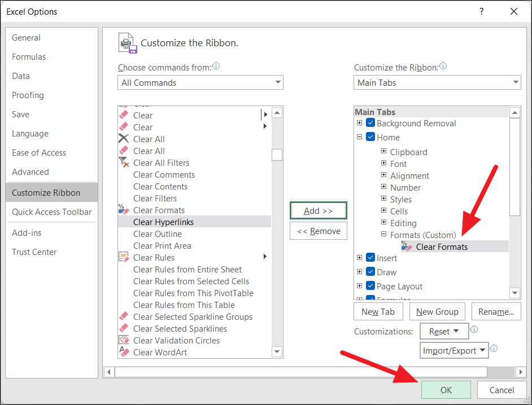Click the Clear All Filters funnel icon

pos(124,162)
